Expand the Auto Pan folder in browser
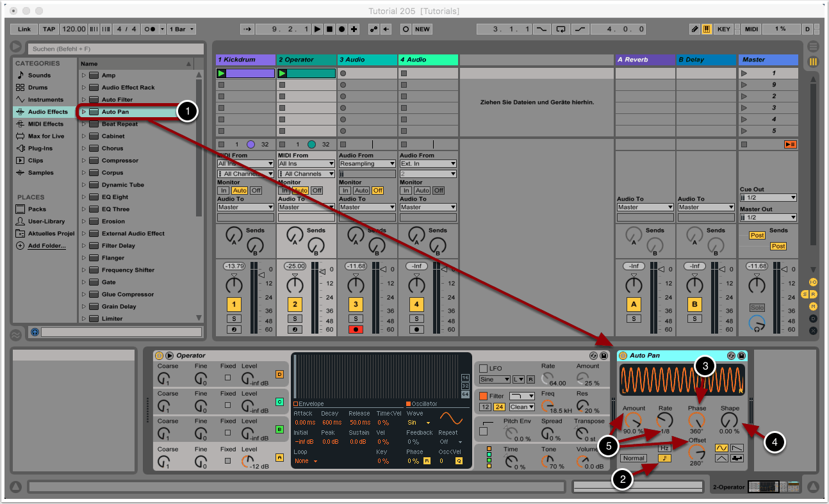829x504 pixels. point(83,112)
